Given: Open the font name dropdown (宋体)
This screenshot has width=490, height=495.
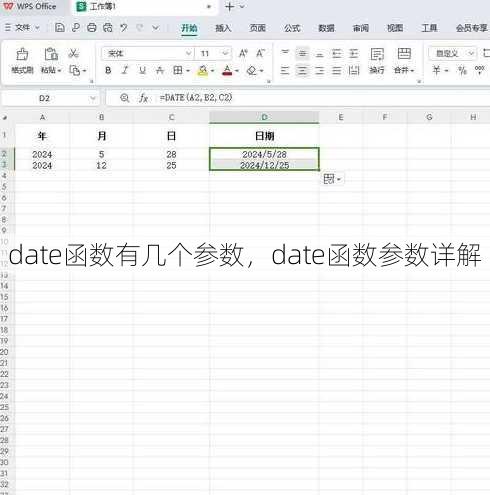Looking at the screenshot, I should [x=189, y=53].
